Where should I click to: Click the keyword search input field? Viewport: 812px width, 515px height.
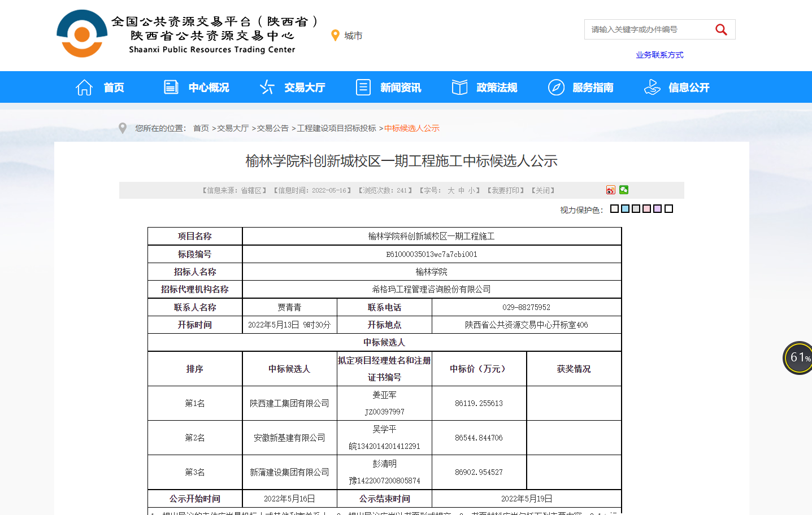pos(647,29)
